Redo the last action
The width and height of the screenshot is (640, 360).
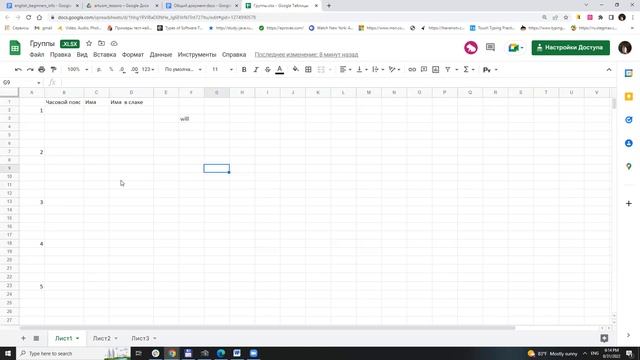point(30,70)
